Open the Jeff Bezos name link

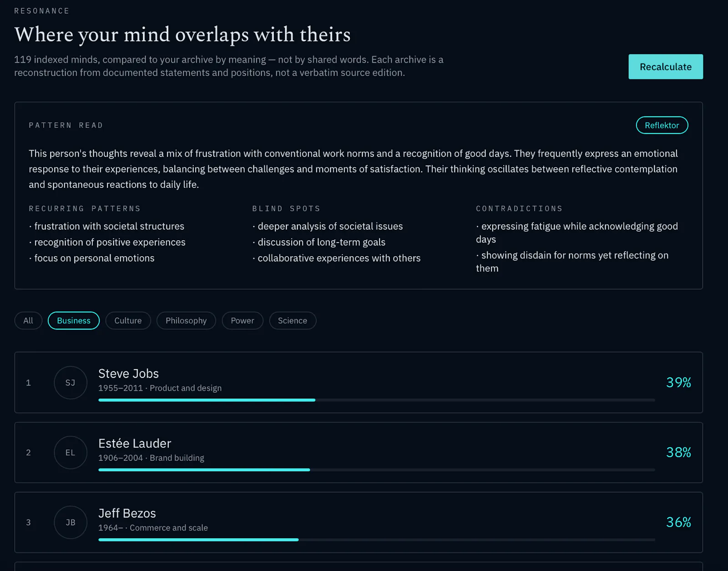(x=127, y=513)
